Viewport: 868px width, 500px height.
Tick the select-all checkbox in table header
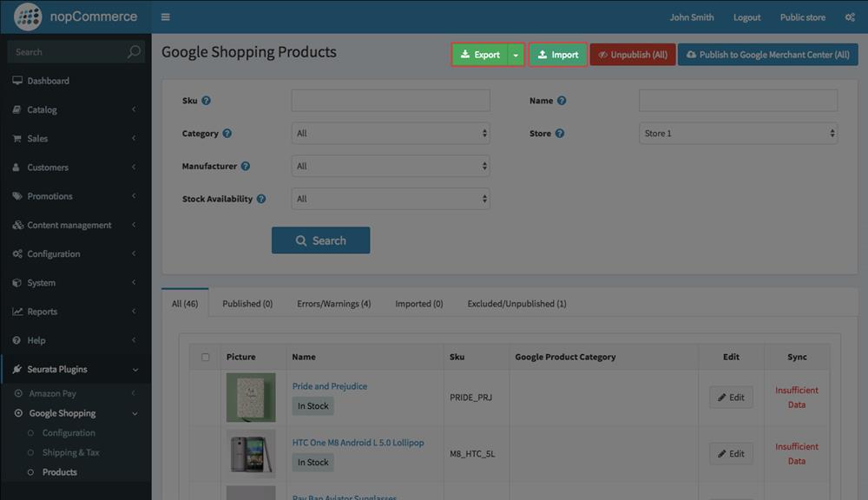[x=206, y=357]
